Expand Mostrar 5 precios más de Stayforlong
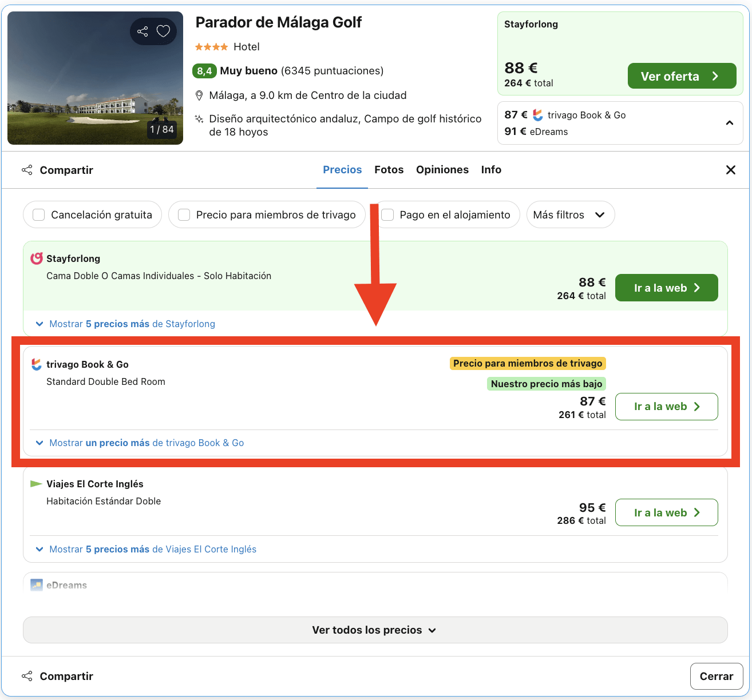The image size is (752, 700). (x=125, y=324)
